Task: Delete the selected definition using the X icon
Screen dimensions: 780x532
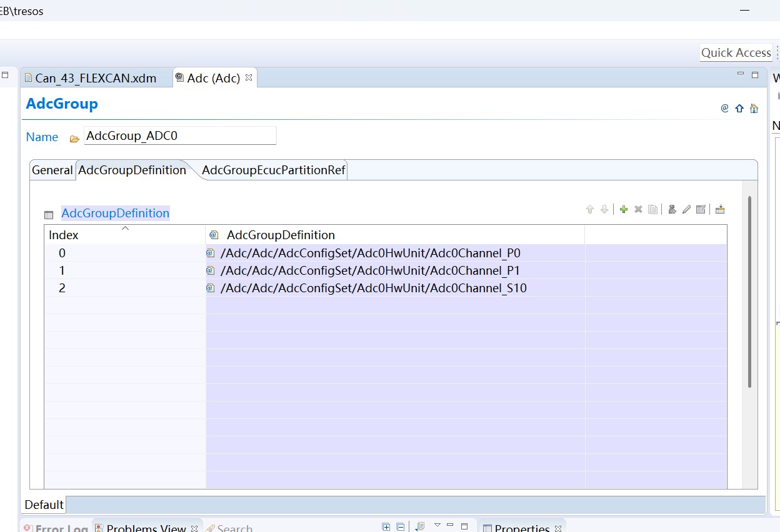Action: (x=637, y=209)
